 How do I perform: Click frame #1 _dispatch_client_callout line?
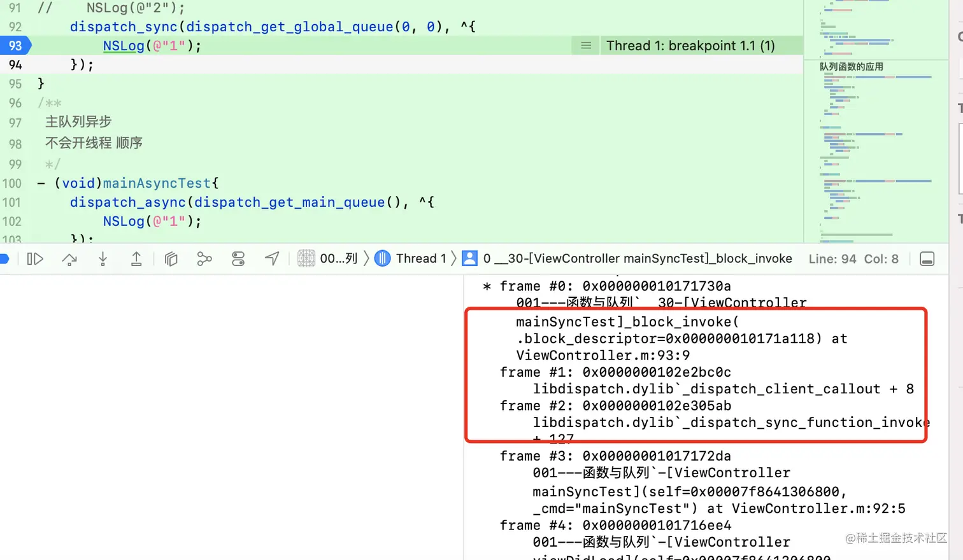tap(724, 389)
